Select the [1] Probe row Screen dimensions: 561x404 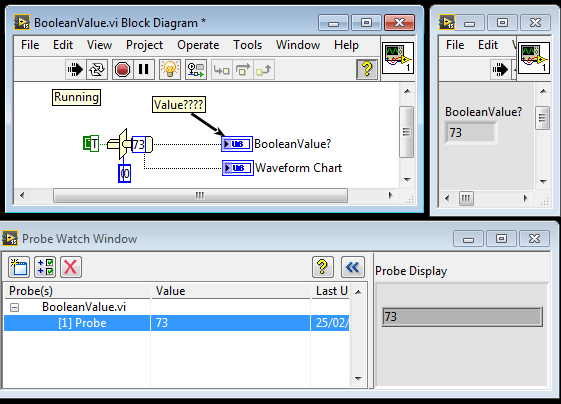click(177, 323)
